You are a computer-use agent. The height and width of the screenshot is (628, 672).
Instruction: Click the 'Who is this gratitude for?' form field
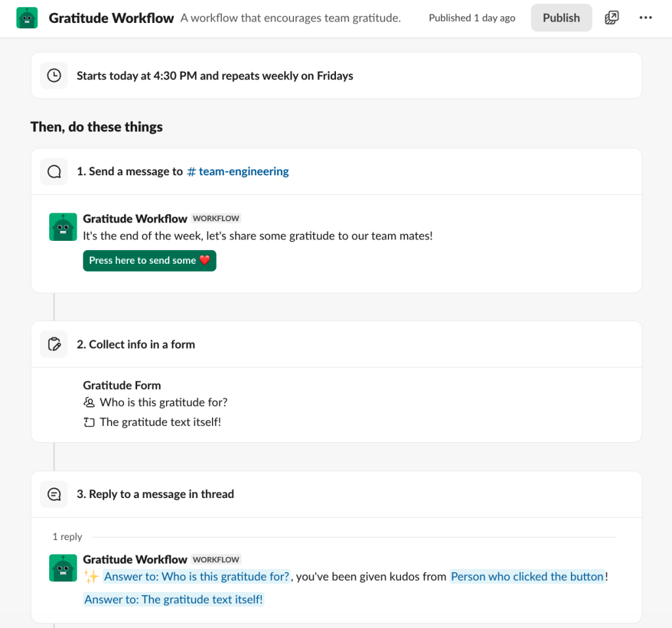(x=163, y=402)
